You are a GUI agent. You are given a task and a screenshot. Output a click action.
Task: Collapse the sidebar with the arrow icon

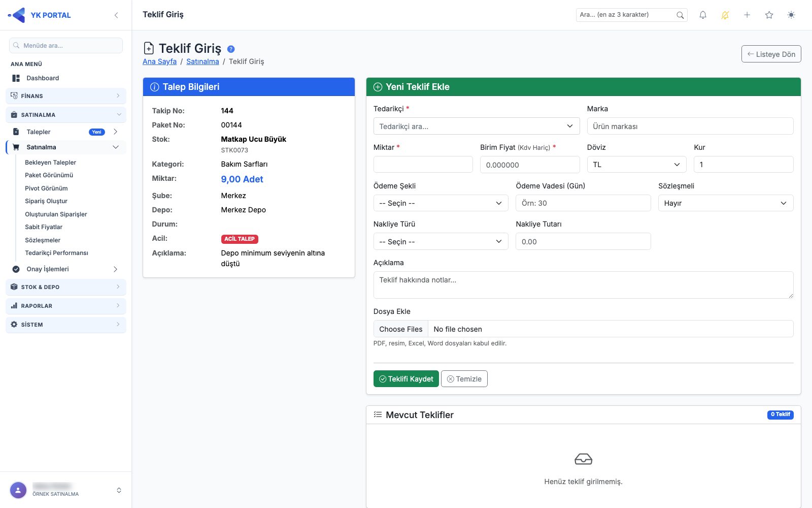[116, 15]
